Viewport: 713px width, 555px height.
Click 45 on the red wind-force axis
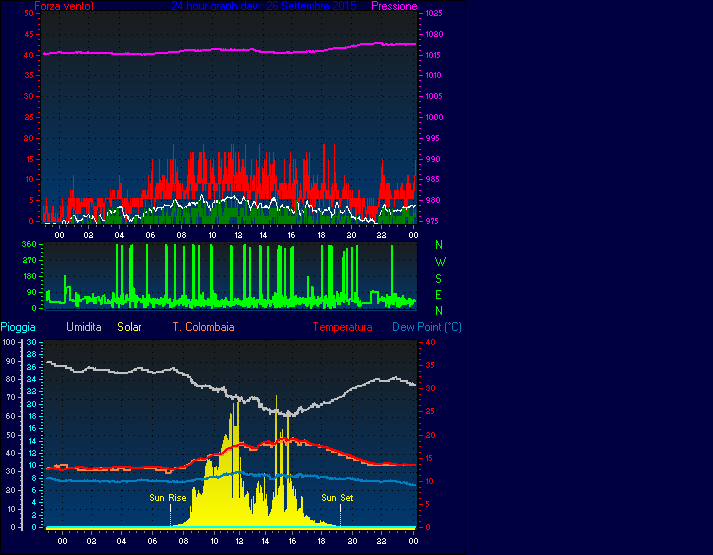[x=29, y=34]
